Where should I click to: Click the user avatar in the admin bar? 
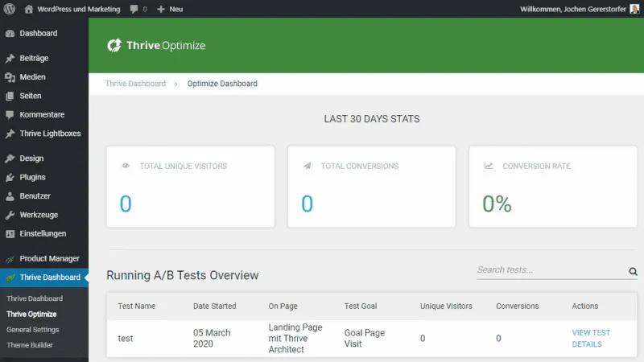(634, 9)
